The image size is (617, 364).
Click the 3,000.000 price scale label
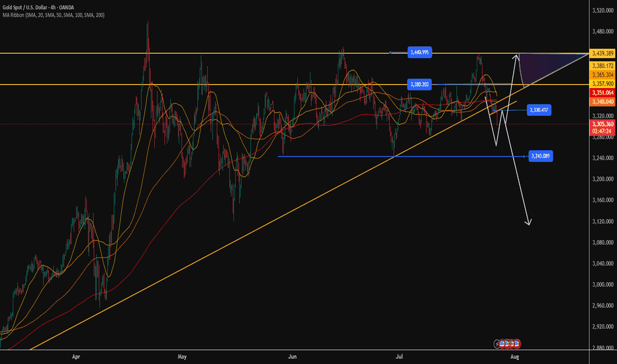click(603, 285)
